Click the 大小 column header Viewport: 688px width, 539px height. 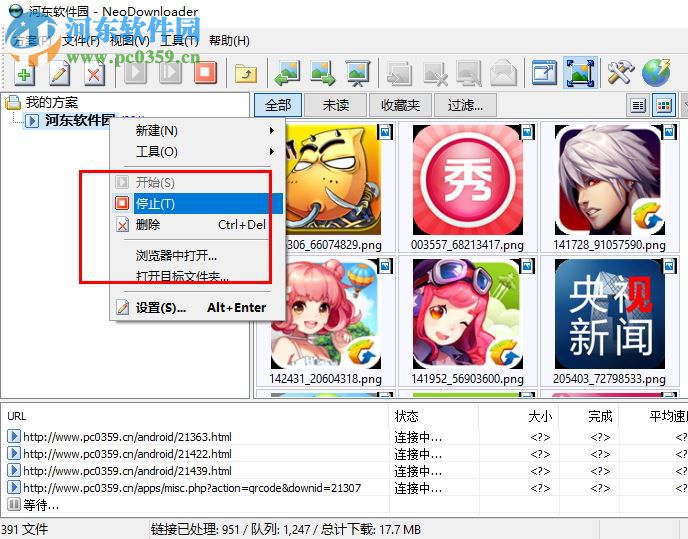pos(519,416)
